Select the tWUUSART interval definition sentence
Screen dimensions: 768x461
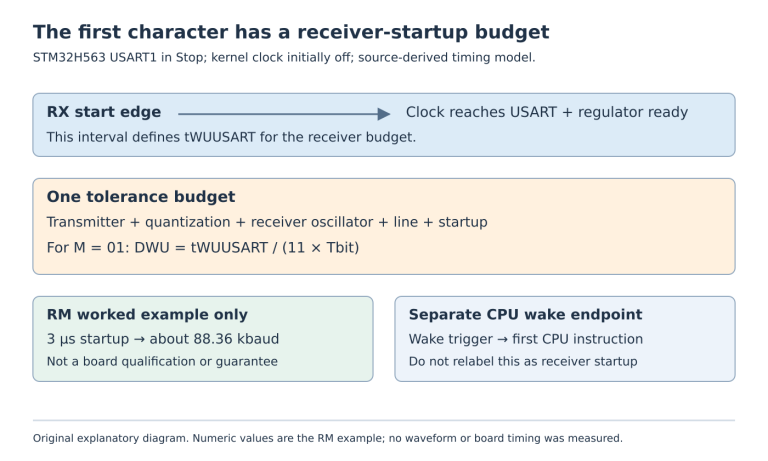pos(231,137)
